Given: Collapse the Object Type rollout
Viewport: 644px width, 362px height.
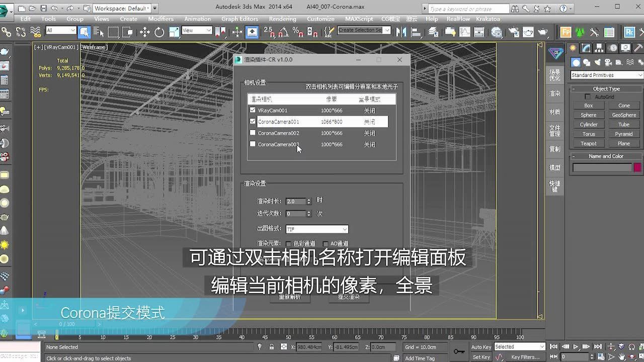Looking at the screenshot, I should click(606, 88).
